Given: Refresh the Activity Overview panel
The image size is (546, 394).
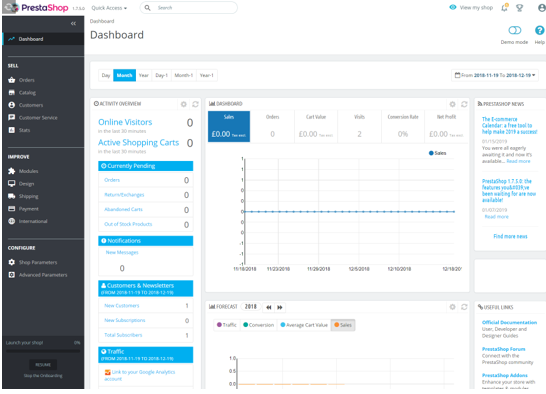Looking at the screenshot, I should [195, 104].
